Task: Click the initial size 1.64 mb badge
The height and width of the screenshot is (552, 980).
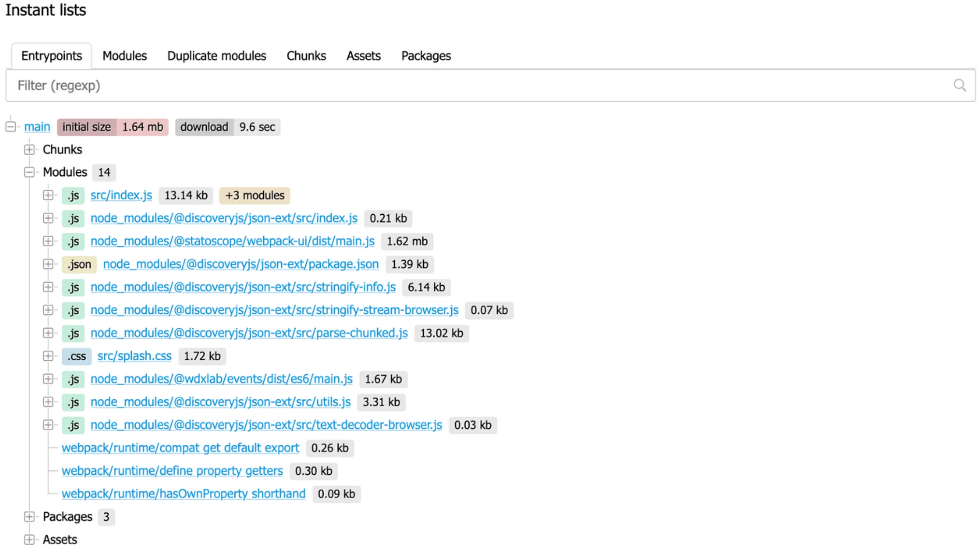Action: pyautogui.click(x=113, y=127)
